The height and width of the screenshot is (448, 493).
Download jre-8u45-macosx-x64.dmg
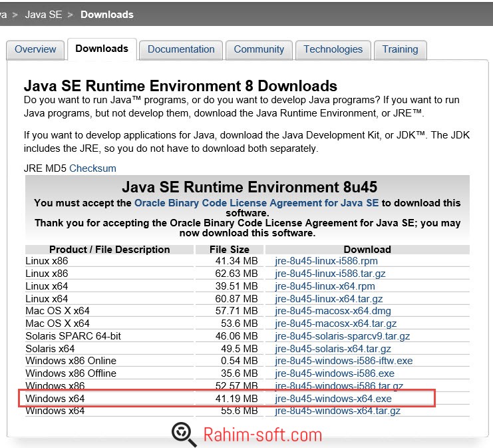click(x=333, y=311)
